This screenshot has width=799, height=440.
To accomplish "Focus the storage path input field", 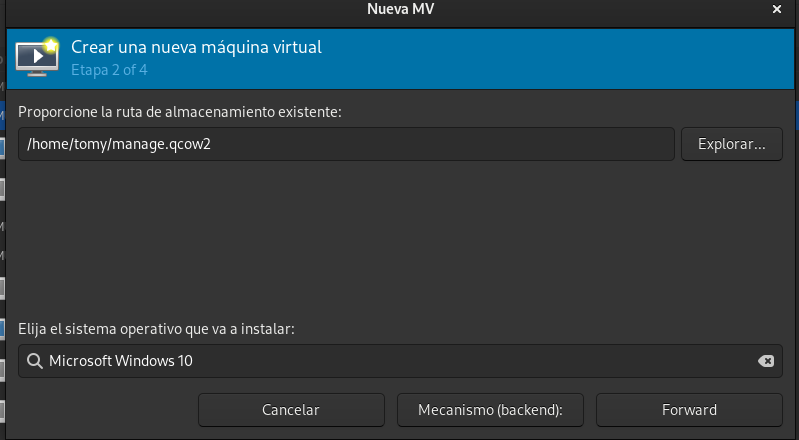I will [x=400, y=144].
